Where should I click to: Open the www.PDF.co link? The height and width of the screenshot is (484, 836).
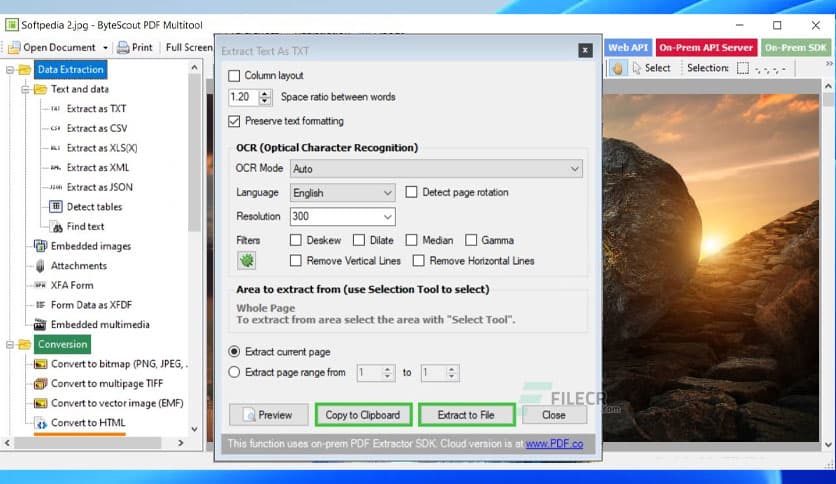pos(554,444)
